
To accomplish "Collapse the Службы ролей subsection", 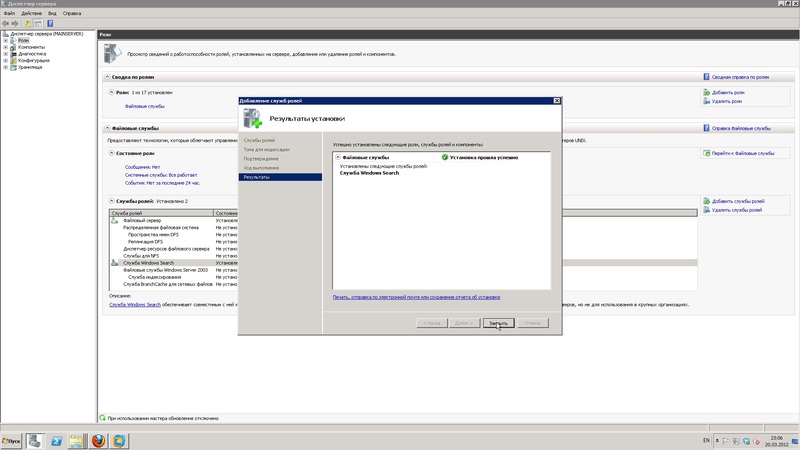I will click(x=111, y=201).
